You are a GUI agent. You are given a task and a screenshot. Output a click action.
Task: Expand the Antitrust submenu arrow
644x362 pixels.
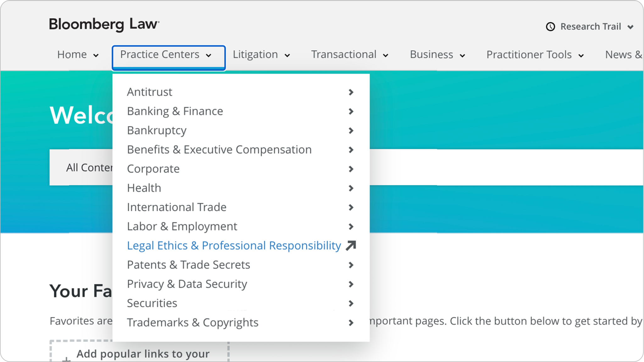tap(351, 92)
